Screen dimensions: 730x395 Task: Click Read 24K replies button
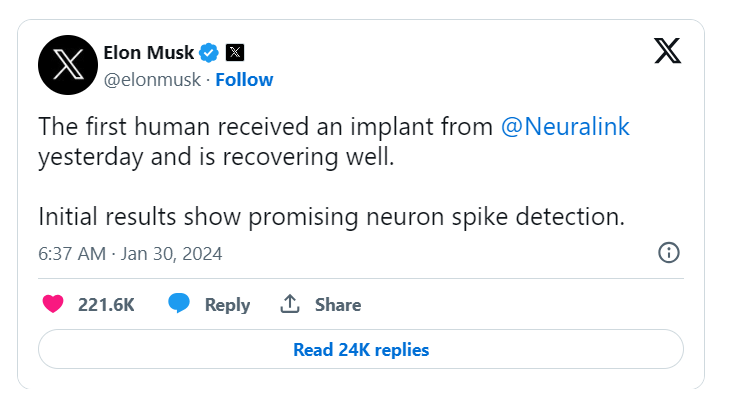click(x=361, y=349)
